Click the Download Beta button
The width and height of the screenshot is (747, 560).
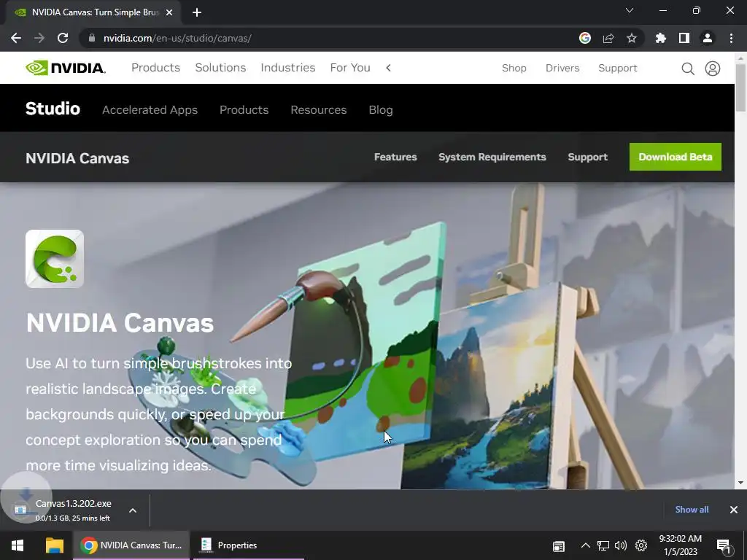(675, 157)
